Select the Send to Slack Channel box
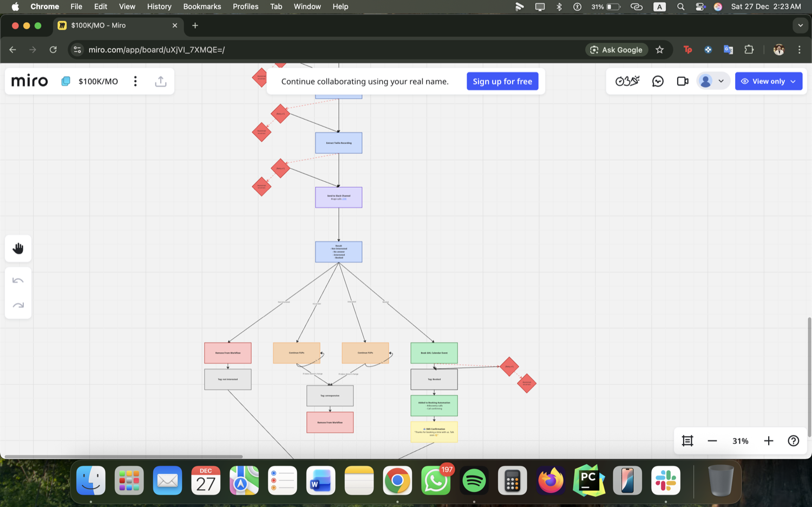The height and width of the screenshot is (507, 812). pos(339,197)
